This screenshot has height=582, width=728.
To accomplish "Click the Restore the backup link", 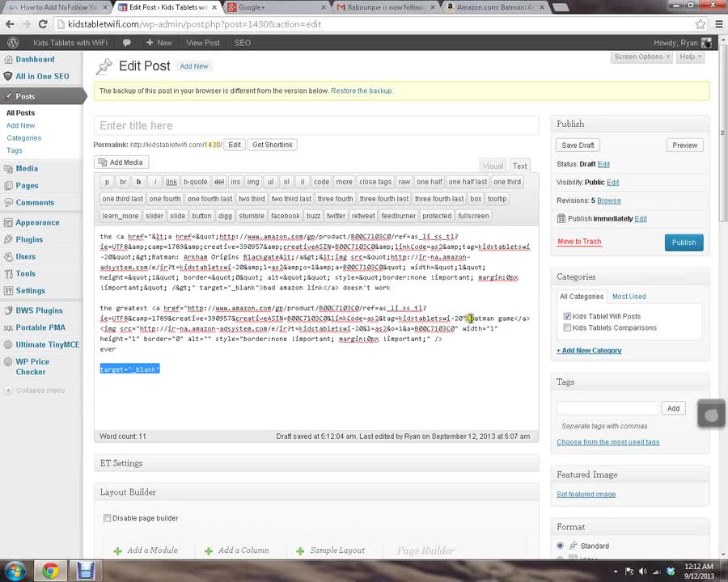I will coord(362,91).
